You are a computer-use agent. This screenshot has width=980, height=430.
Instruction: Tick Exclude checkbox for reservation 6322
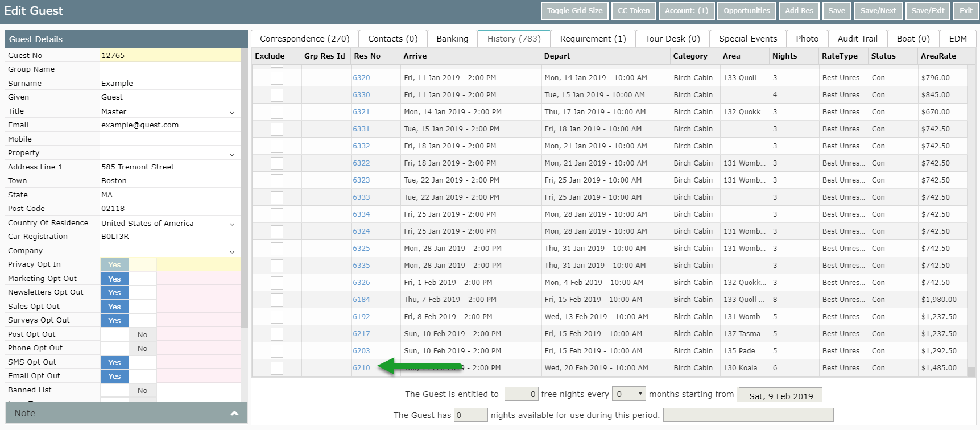click(x=277, y=163)
